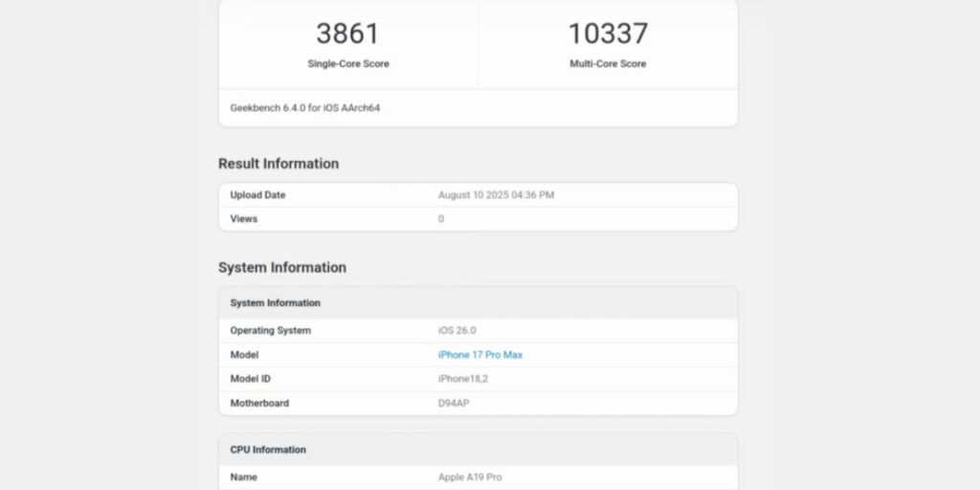Select the D94AP motherboard value
This screenshot has height=490, width=980.
(x=454, y=403)
